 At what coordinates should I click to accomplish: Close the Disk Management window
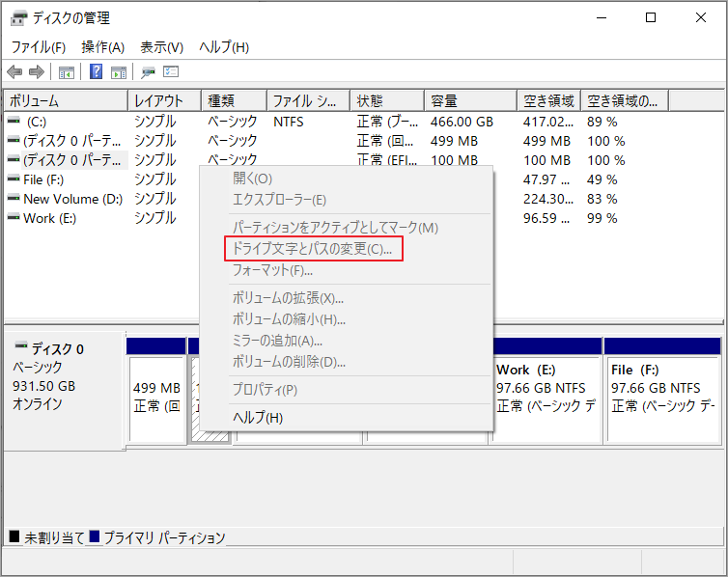point(701,18)
